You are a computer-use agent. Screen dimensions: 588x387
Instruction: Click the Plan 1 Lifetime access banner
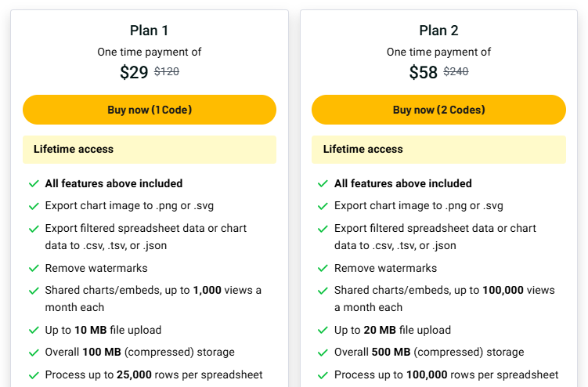pyautogui.click(x=150, y=150)
